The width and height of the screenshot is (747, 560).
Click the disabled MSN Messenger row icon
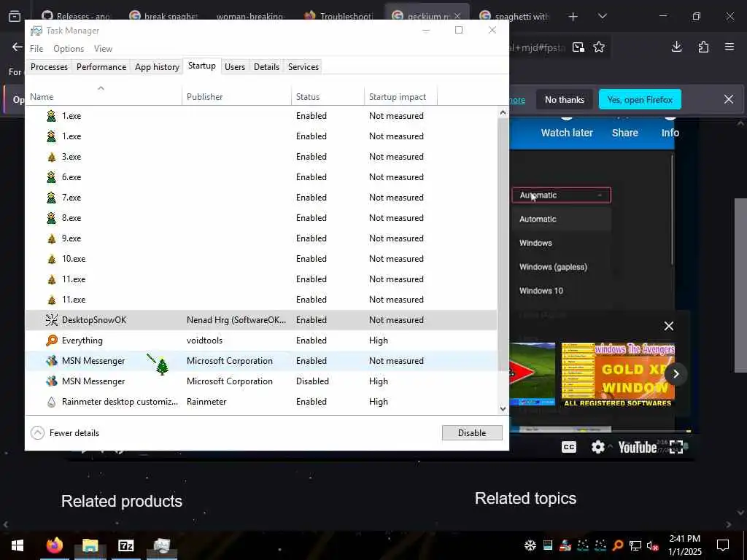tap(52, 381)
